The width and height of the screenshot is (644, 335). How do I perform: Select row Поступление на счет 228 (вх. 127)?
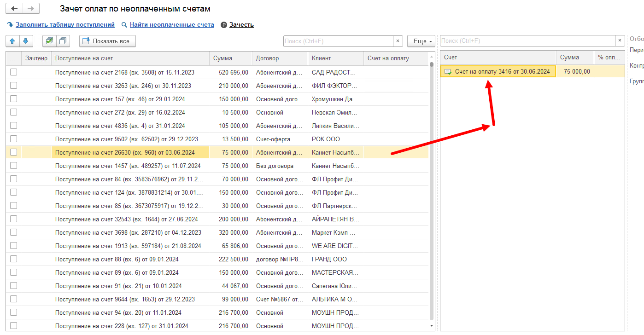point(217,326)
